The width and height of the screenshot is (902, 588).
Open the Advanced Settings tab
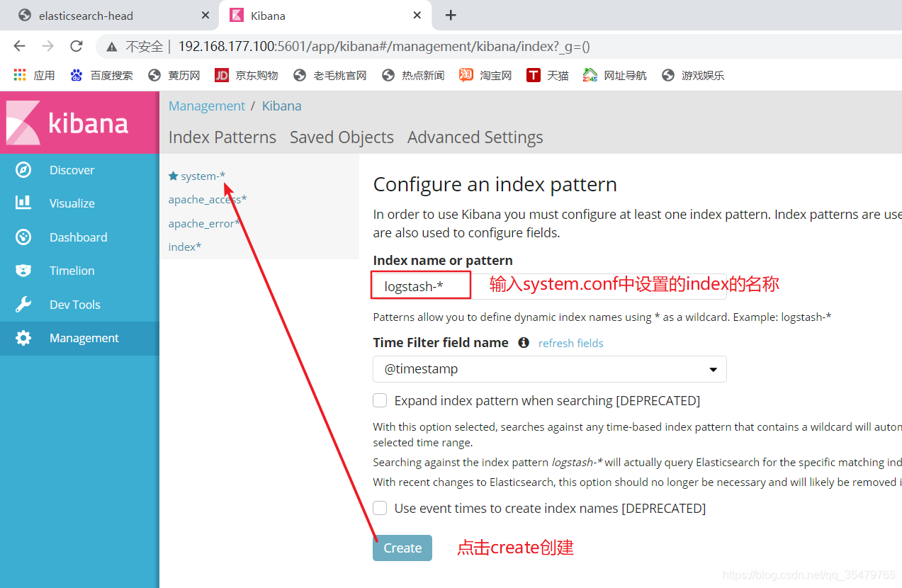tap(475, 137)
